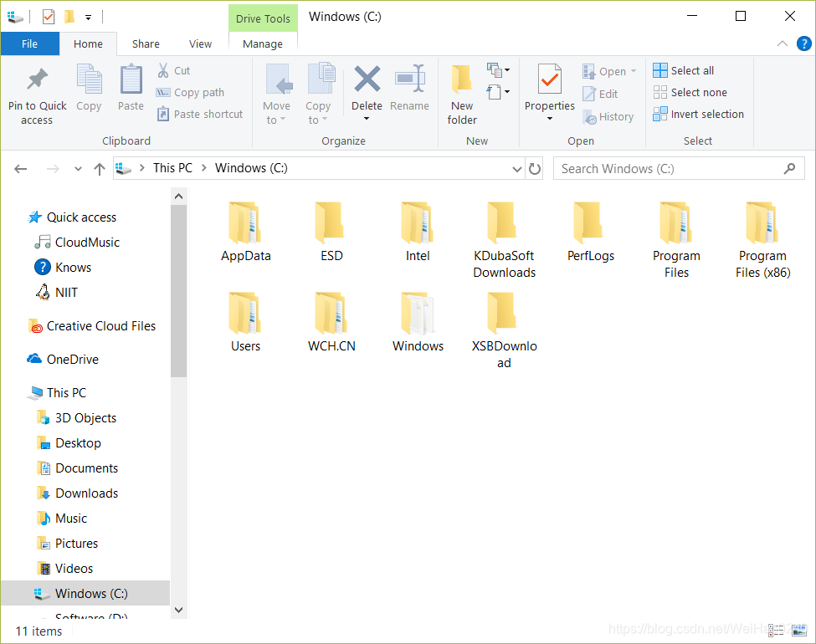Click Select all in the ribbon
The width and height of the screenshot is (816, 644).
pyautogui.click(x=683, y=70)
